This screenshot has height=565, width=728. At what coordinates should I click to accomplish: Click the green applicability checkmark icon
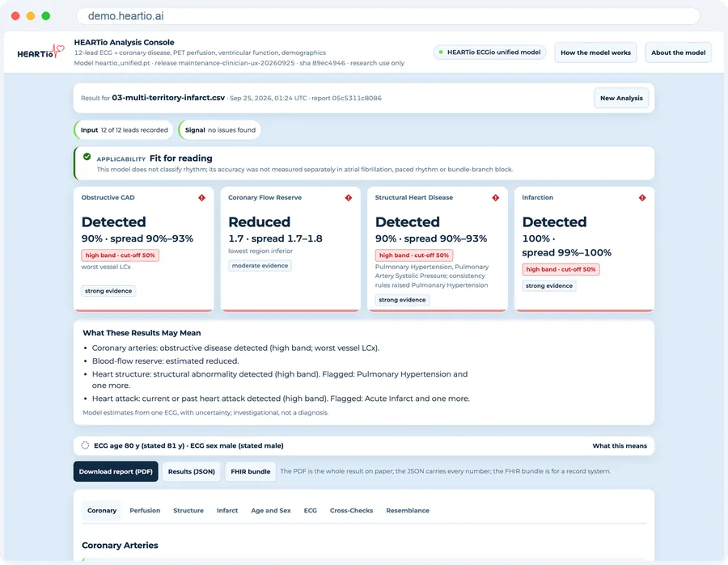tap(87, 157)
